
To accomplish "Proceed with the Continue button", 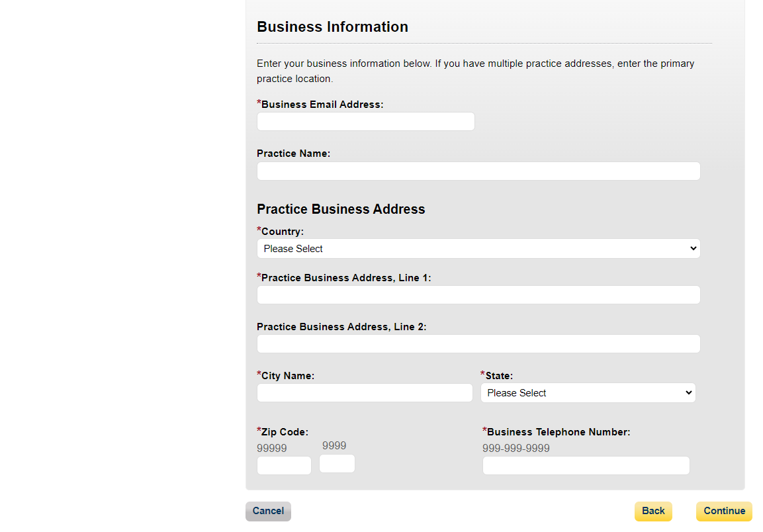I will tap(724, 511).
